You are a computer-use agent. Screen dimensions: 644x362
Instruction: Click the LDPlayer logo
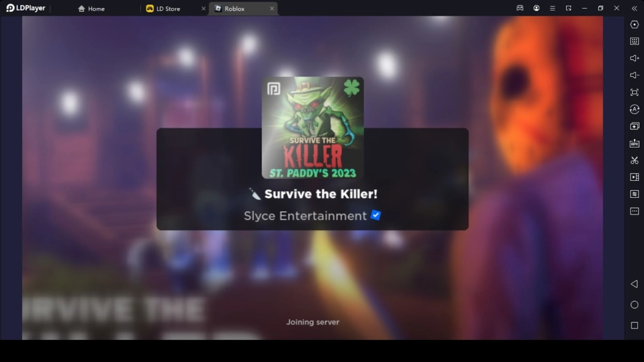(x=25, y=8)
